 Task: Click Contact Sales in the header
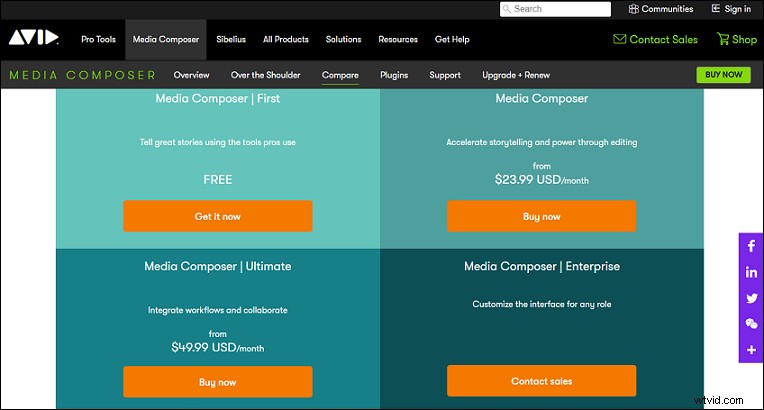click(x=655, y=39)
